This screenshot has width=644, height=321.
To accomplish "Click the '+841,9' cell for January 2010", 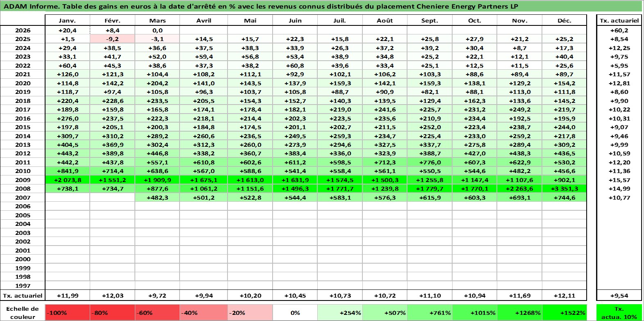I will coord(67,171).
